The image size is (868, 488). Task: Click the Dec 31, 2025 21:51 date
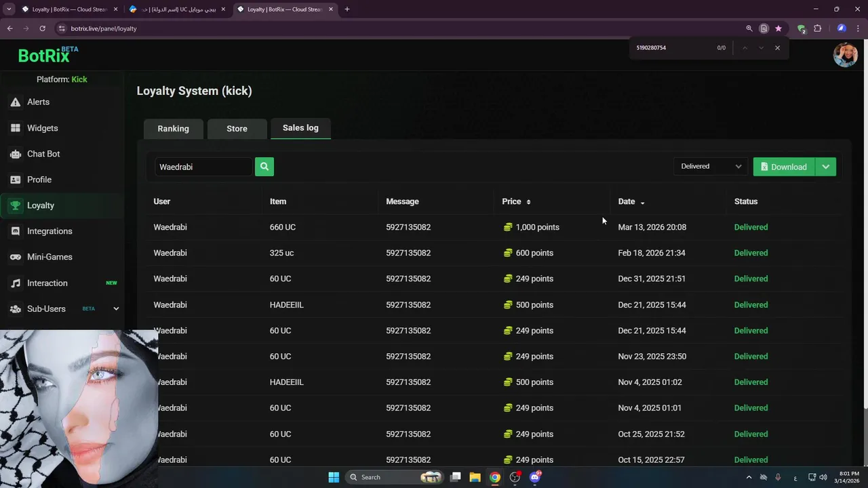coord(652,279)
